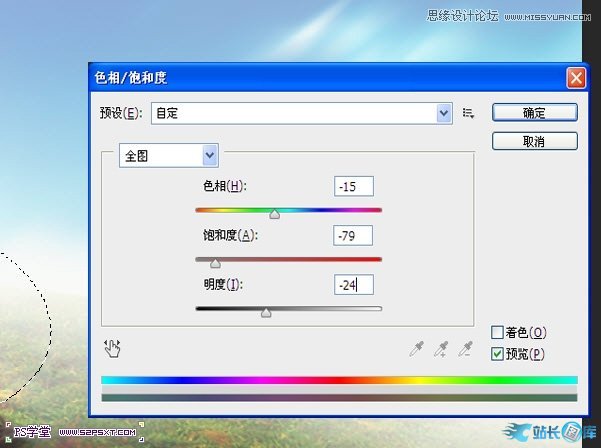
Task: Click the preset options menu icon
Action: (468, 114)
